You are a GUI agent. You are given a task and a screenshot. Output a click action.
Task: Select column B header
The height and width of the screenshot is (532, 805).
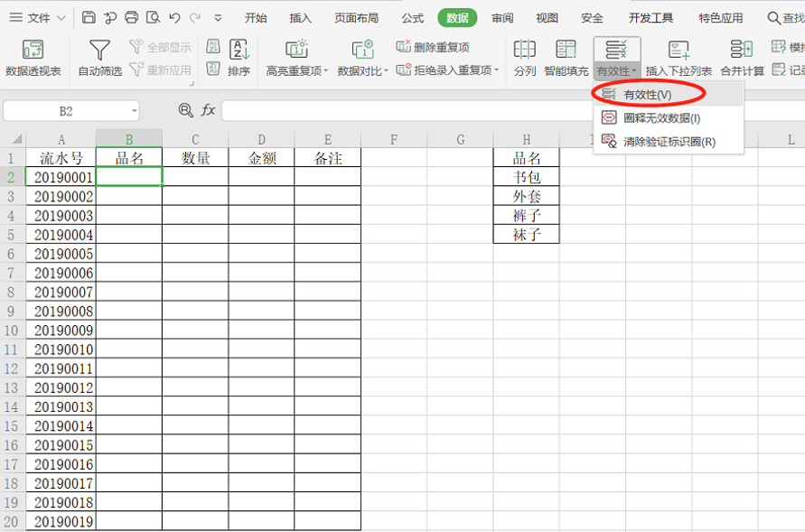[129, 139]
